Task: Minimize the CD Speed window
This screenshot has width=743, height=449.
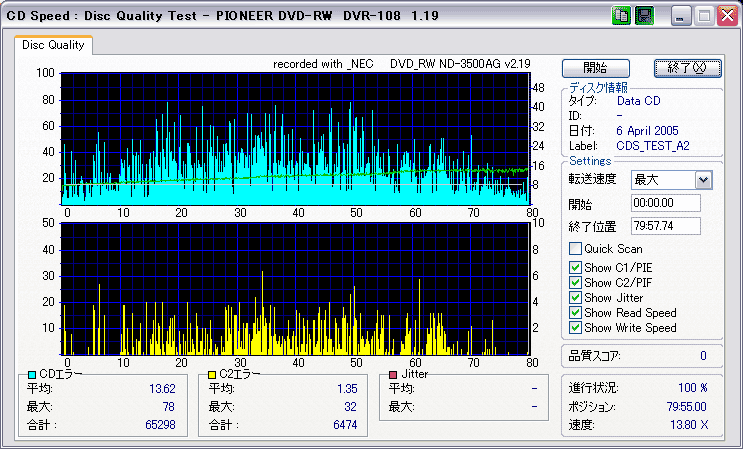Action: (x=681, y=16)
